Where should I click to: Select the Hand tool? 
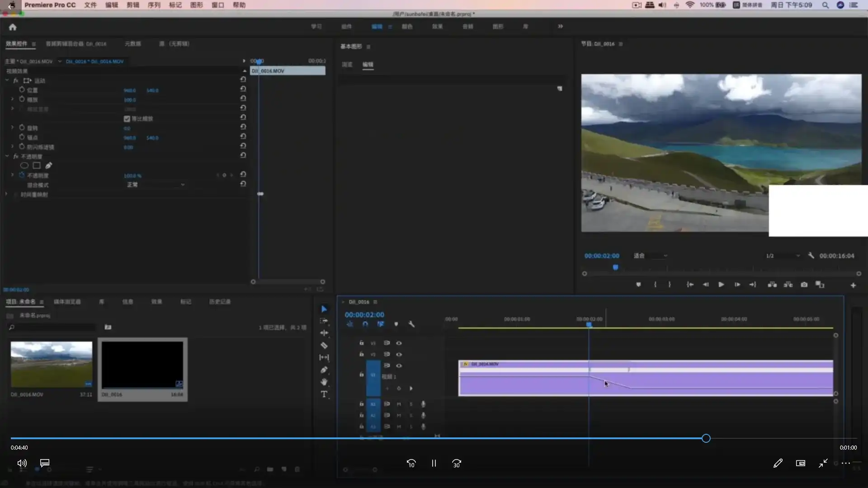pos(324,382)
